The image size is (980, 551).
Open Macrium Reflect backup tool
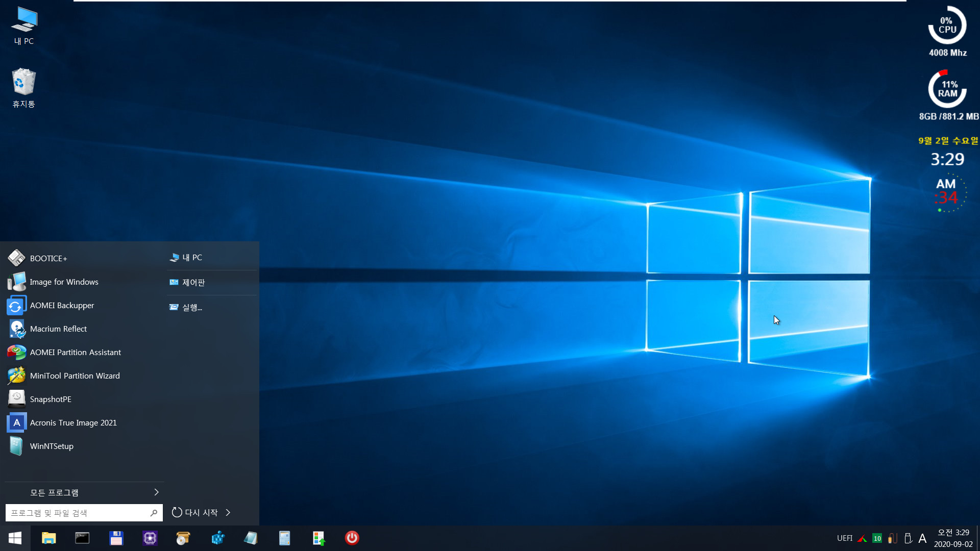pos(58,329)
